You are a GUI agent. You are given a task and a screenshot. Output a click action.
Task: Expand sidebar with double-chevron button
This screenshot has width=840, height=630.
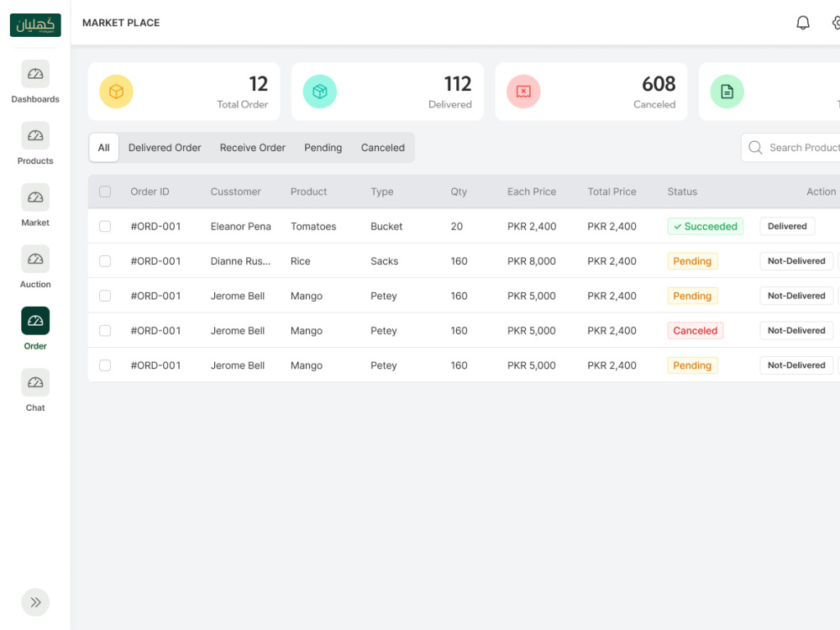35,602
